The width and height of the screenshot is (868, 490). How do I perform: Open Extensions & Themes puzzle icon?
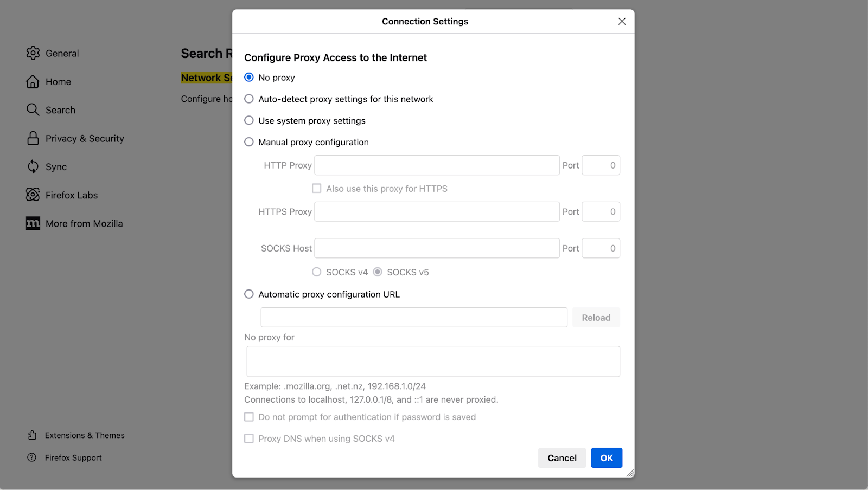[32, 435]
